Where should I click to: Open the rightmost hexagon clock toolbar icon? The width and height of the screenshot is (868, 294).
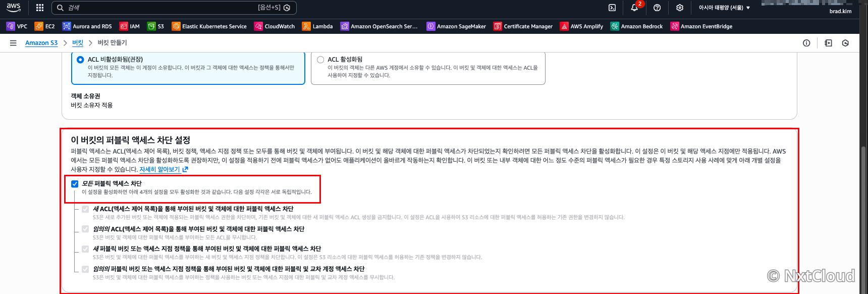tap(845, 43)
